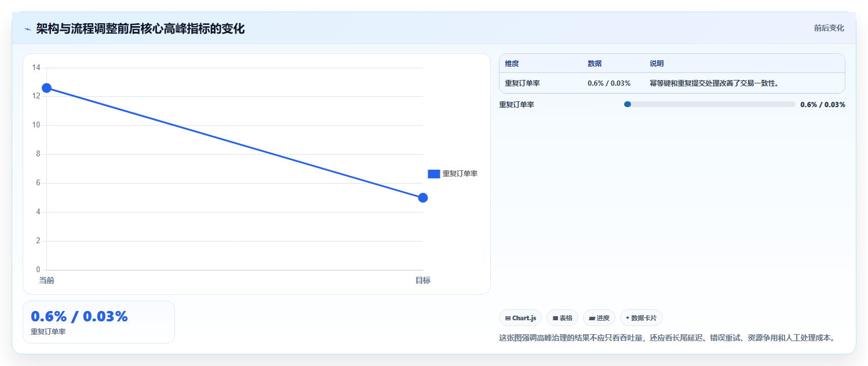Click the 维度 column header
868x366 pixels.
coord(512,64)
